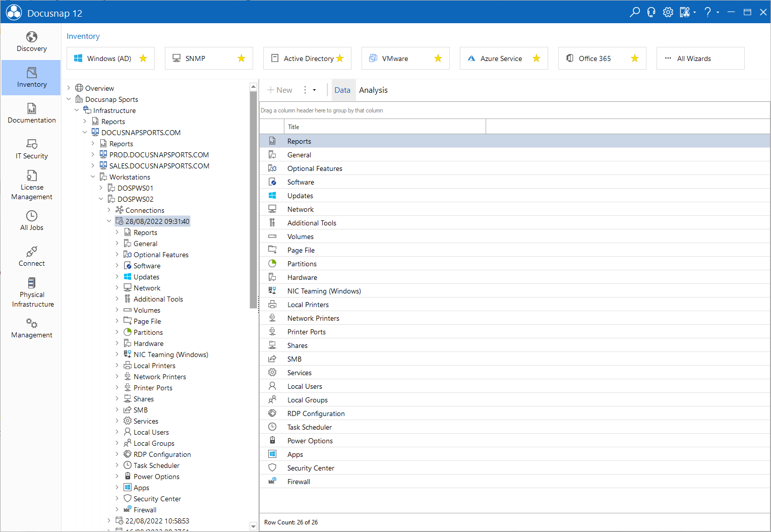Select NIC Teaming (Windows) in the tree
The image size is (771, 532).
click(x=170, y=354)
